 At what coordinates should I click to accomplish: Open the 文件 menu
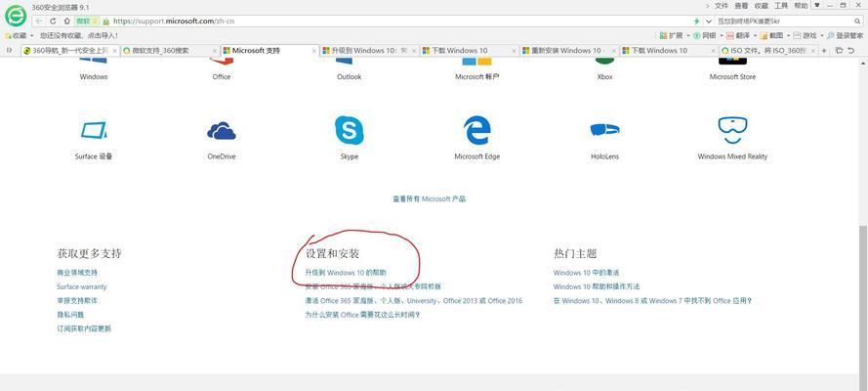pyautogui.click(x=722, y=6)
